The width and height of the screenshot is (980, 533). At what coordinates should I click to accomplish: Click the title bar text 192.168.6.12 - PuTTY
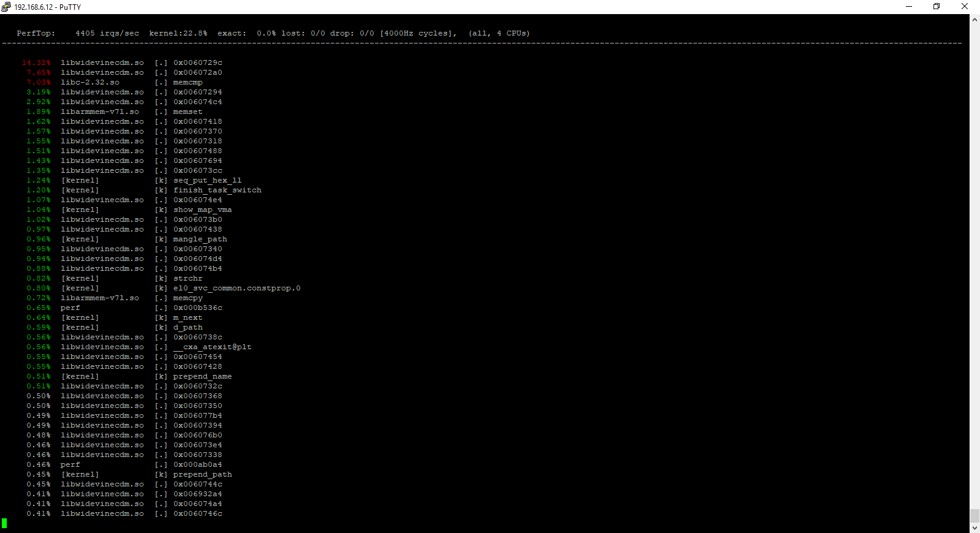[47, 7]
